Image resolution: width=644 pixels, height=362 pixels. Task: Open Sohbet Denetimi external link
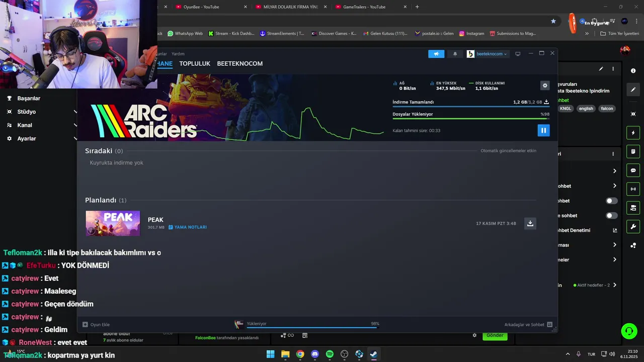point(615,230)
